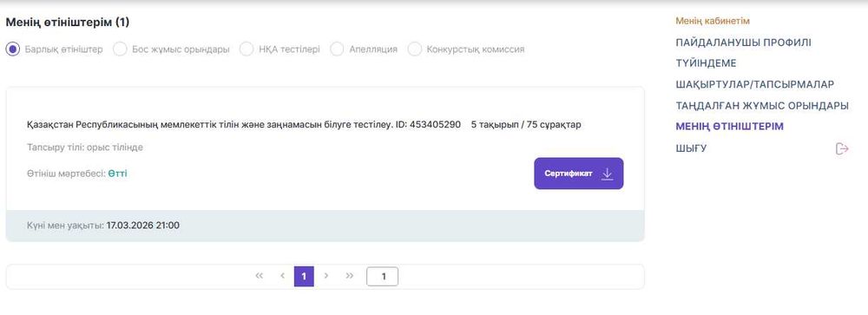Open the ТҮЙІНДЕМЕ menu item
Image resolution: width=868 pixels, height=315 pixels.
706,63
